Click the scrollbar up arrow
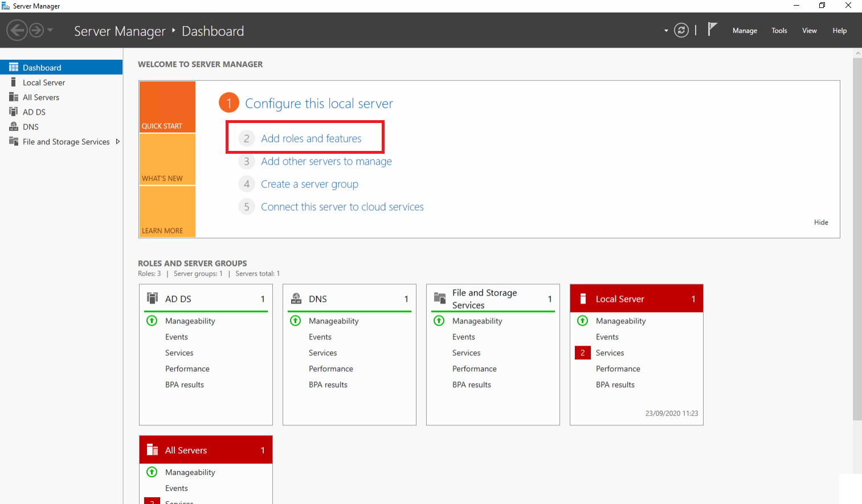Screen dimensions: 862x504 pos(857,53)
